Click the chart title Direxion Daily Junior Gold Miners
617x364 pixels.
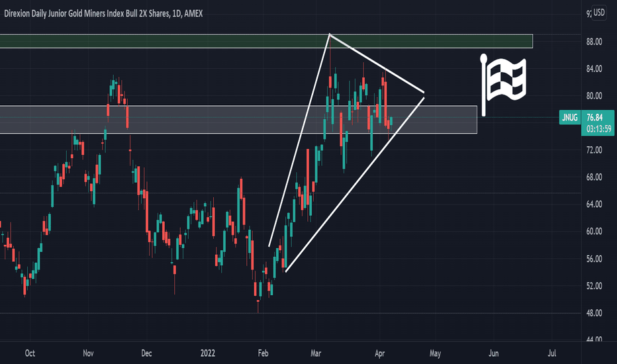(103, 13)
